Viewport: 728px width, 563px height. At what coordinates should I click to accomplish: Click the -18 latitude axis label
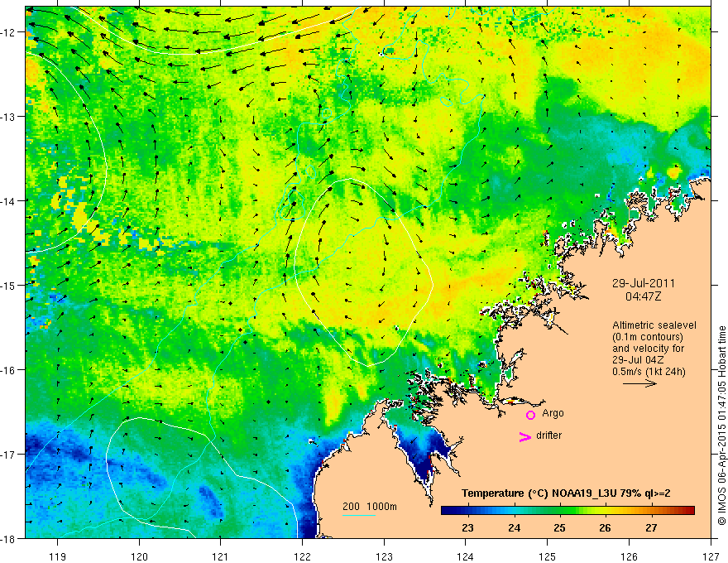coord(9,538)
